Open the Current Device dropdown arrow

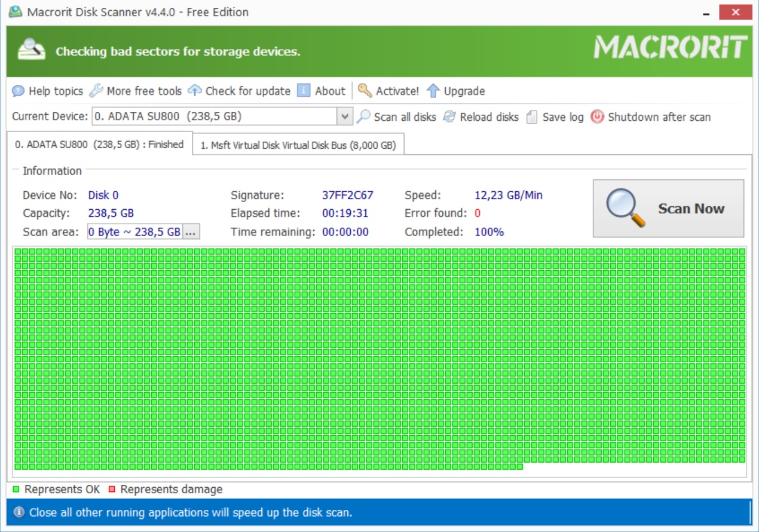click(x=345, y=117)
